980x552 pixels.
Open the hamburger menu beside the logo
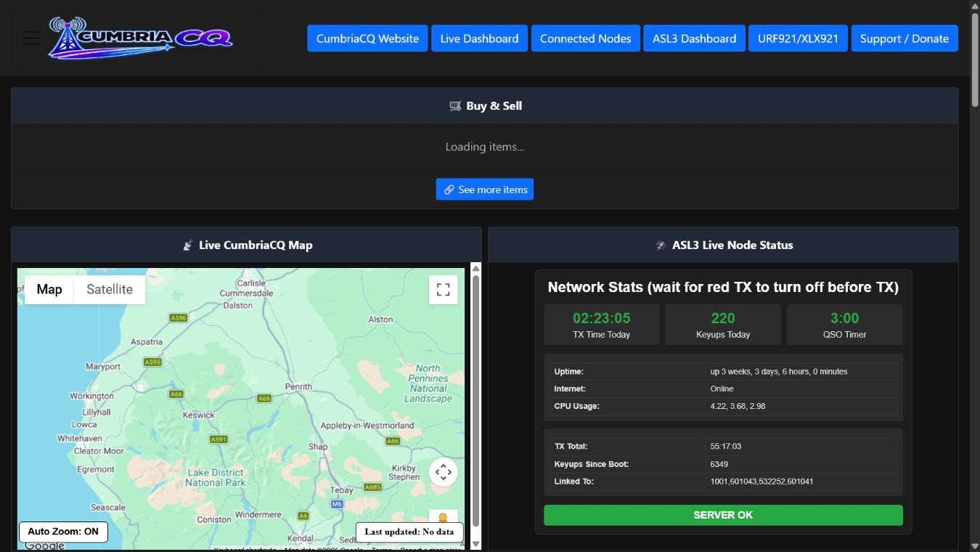31,38
